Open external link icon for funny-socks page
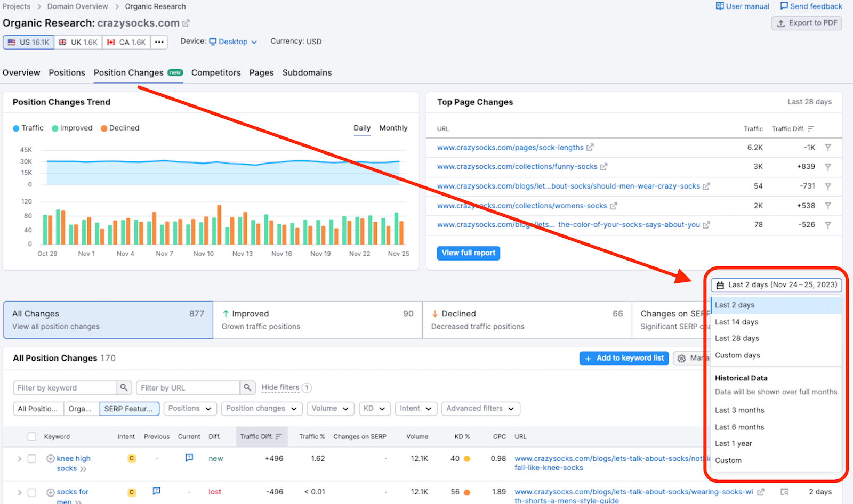 (x=603, y=167)
